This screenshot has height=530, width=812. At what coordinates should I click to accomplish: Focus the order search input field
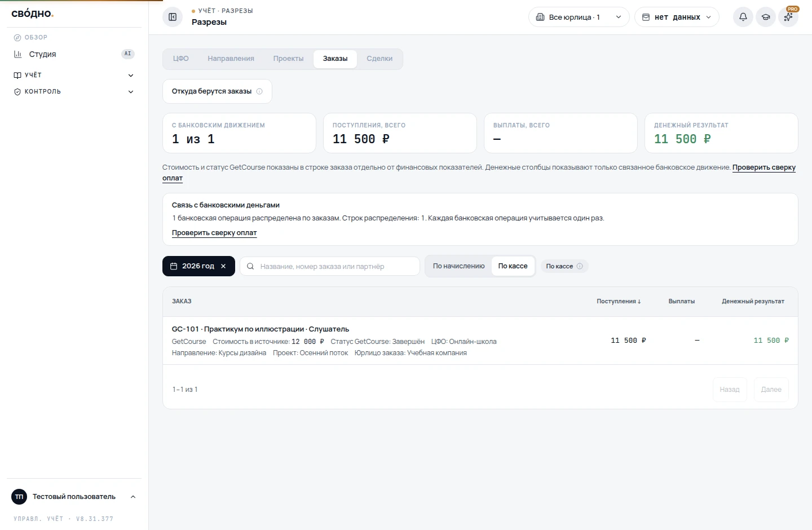coord(330,266)
